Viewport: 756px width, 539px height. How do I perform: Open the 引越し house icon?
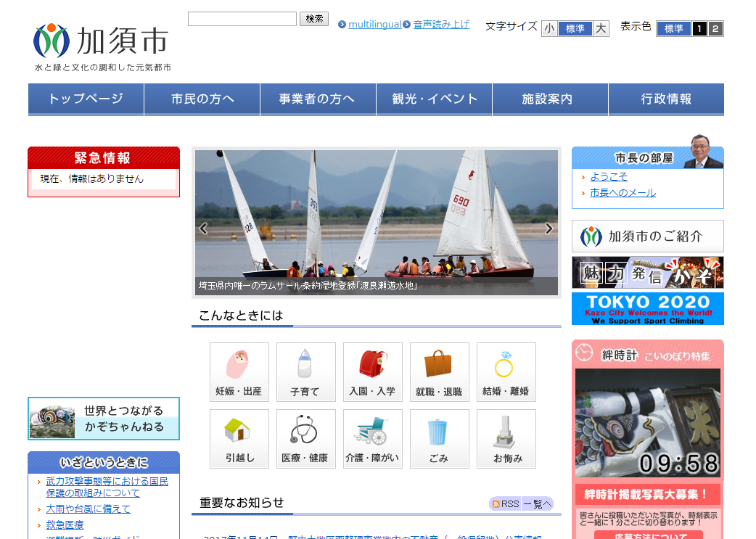[x=239, y=439]
